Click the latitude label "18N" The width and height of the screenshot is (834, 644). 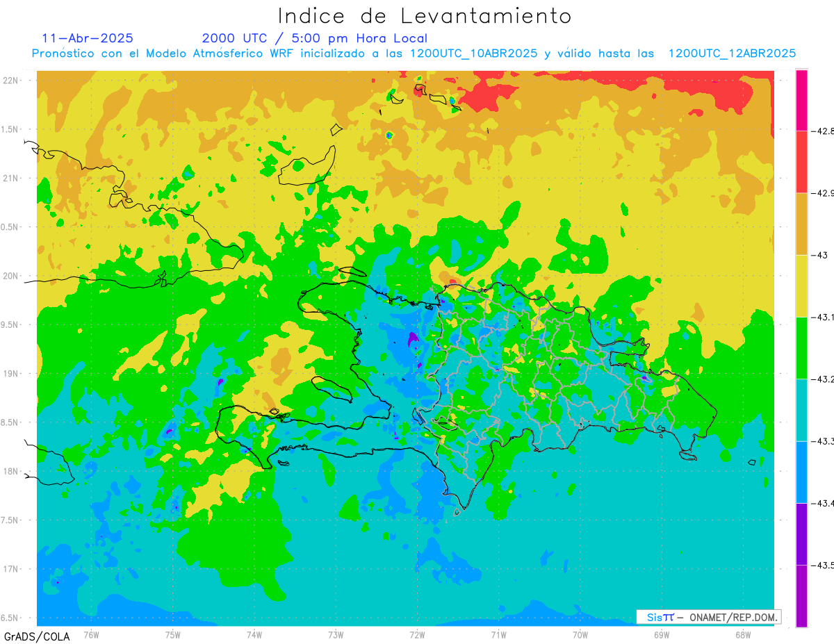click(12, 471)
